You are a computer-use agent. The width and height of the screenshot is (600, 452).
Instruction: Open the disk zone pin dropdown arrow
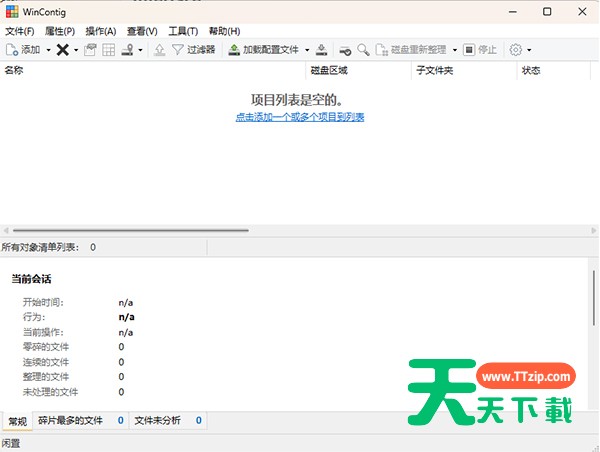pyautogui.click(x=140, y=50)
